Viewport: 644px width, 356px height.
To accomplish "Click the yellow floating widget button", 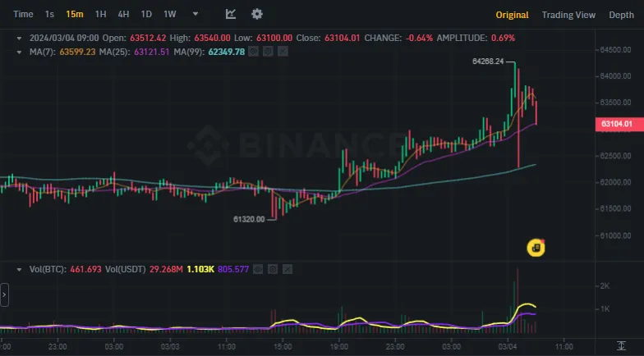I will (x=536, y=248).
